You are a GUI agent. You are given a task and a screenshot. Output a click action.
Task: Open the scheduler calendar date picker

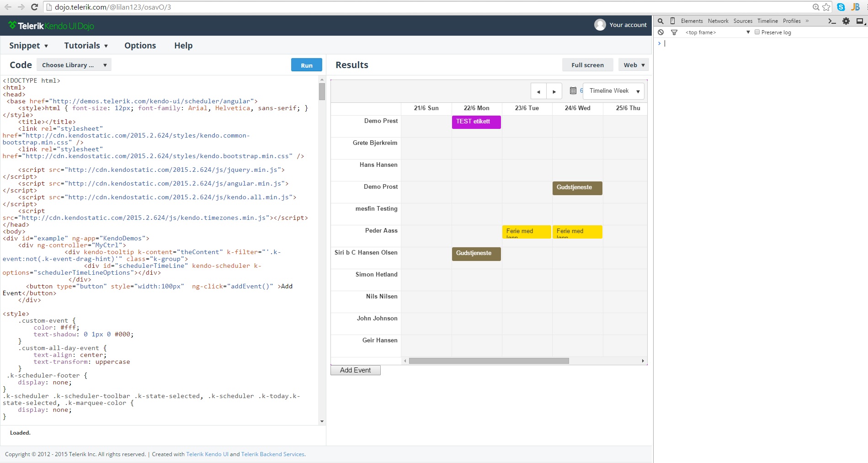click(x=573, y=90)
